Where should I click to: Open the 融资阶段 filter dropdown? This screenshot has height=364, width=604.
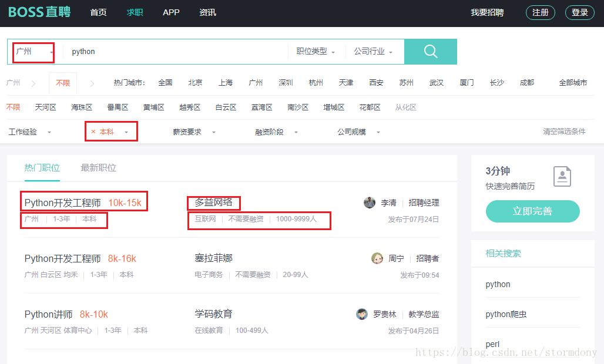pyautogui.click(x=277, y=132)
